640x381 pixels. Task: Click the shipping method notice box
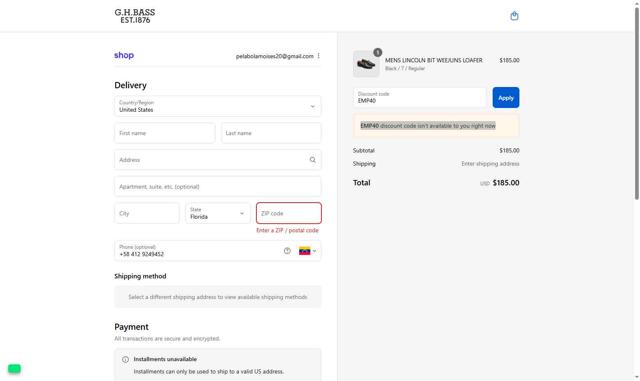tap(218, 297)
